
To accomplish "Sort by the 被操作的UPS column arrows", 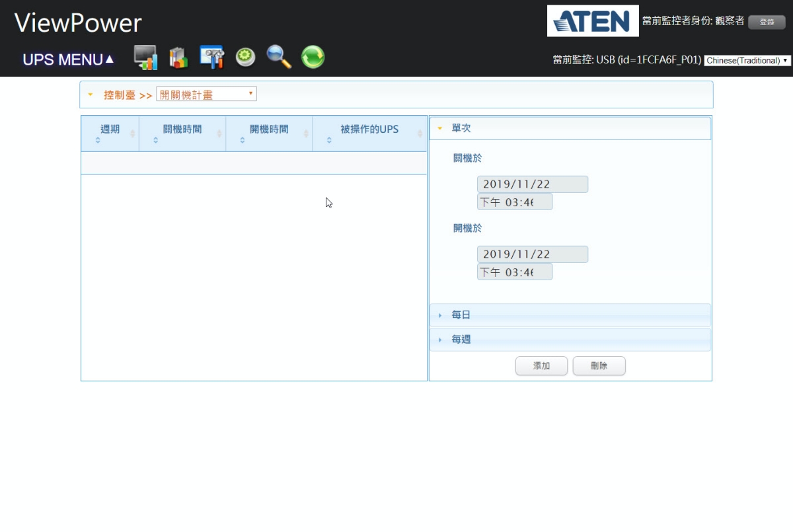I will (x=329, y=140).
